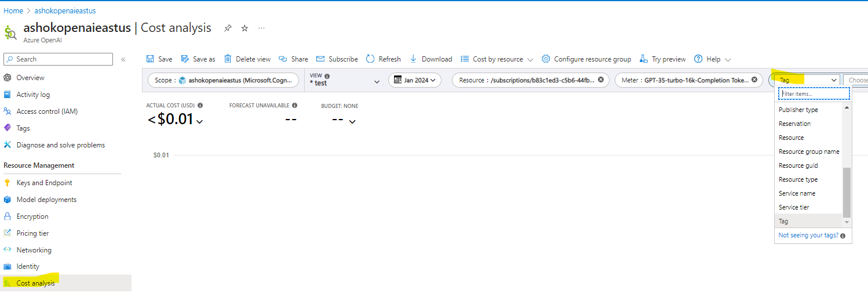Click Try preview

[662, 59]
